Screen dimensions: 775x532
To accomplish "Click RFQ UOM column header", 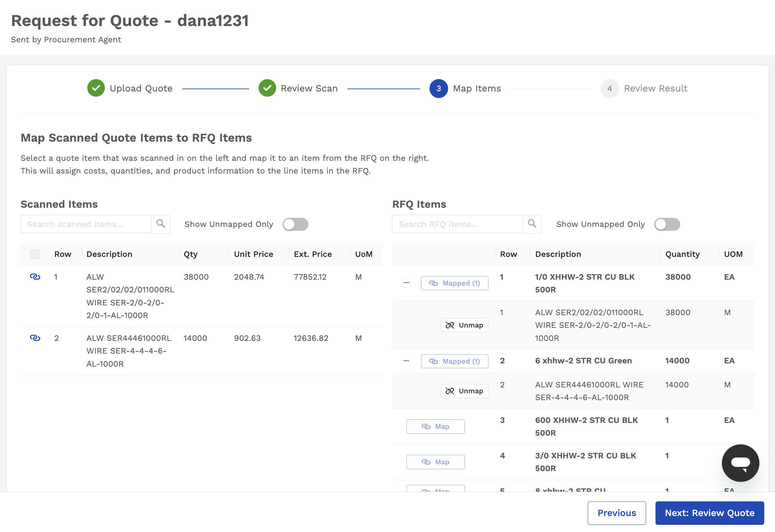I will pos(733,254).
